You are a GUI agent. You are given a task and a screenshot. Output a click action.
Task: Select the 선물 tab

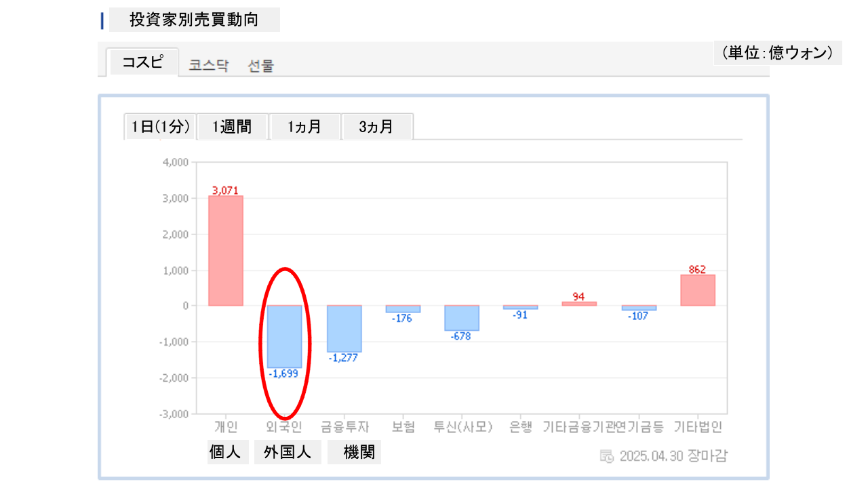pos(261,66)
